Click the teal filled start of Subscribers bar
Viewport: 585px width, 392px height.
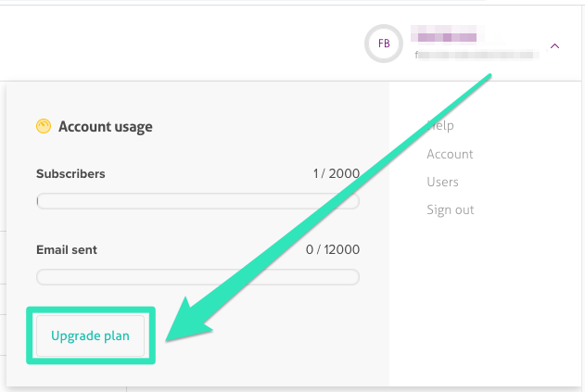(39, 201)
